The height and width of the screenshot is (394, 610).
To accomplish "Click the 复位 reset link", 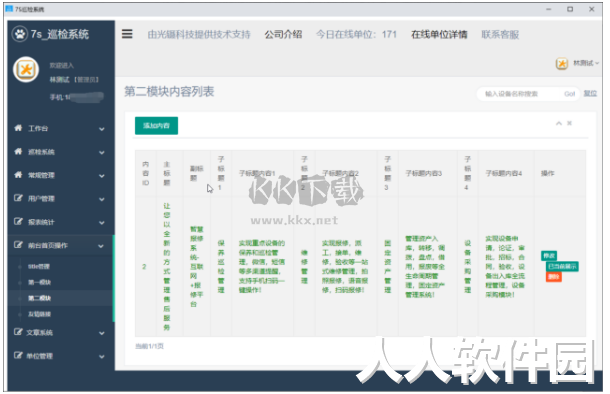I will (590, 93).
